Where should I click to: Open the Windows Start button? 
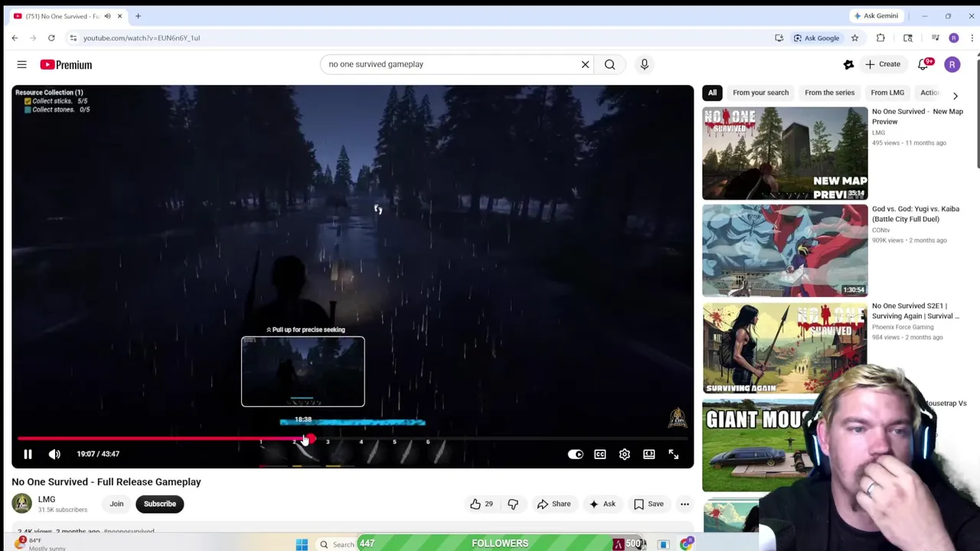pos(302,544)
